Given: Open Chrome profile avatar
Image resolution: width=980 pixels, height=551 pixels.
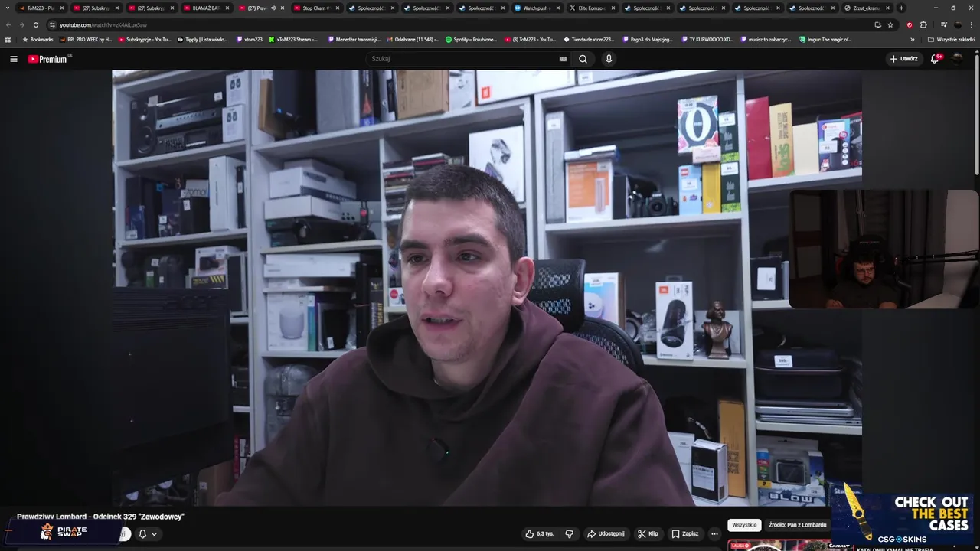Looking at the screenshot, I should (x=957, y=24).
